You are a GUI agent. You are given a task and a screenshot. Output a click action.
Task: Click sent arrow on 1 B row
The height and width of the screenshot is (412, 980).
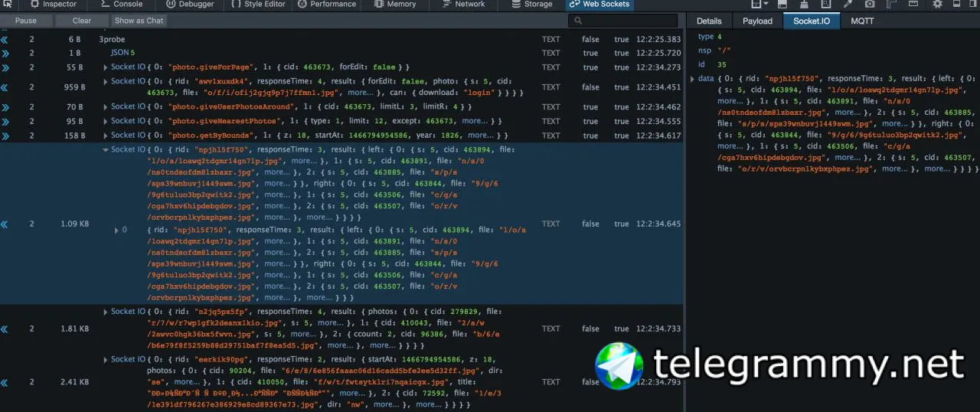pos(5,53)
